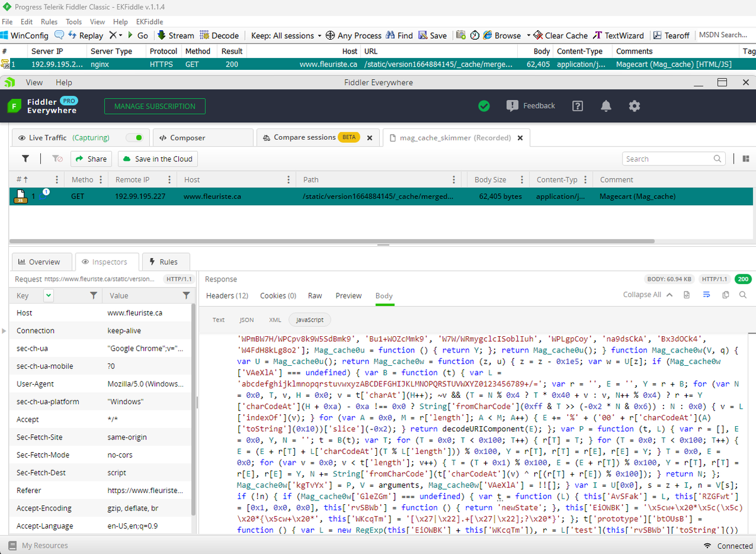Screen dimensions: 756x554
Task: Open the EKFiddle menu
Action: (x=150, y=21)
